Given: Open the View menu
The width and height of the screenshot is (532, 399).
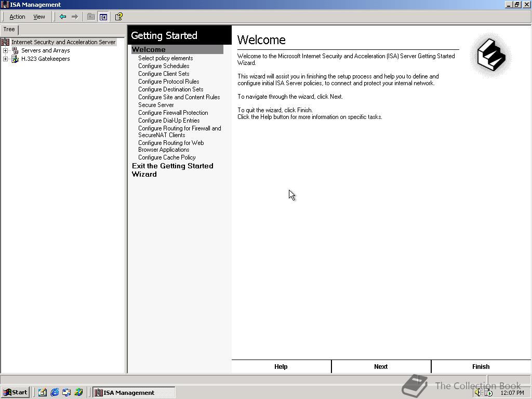Looking at the screenshot, I should 39,17.
